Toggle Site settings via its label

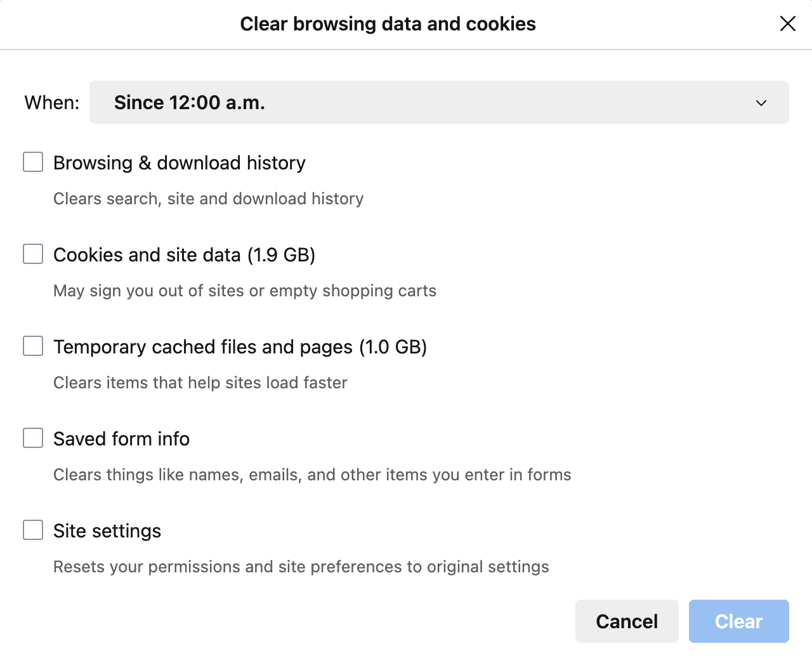(107, 530)
